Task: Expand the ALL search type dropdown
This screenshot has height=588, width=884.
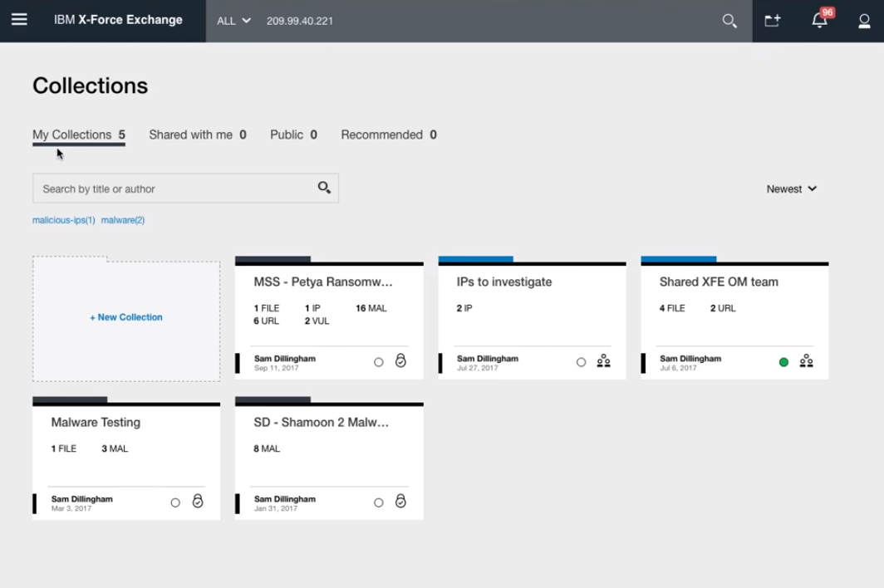Action: [233, 21]
